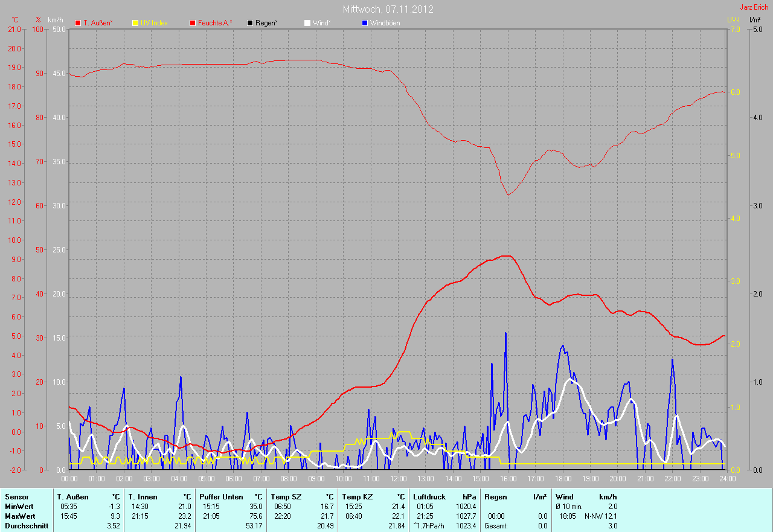The image size is (773, 532).
Task: Select the 12:00 time axis marker
Action: tap(399, 479)
